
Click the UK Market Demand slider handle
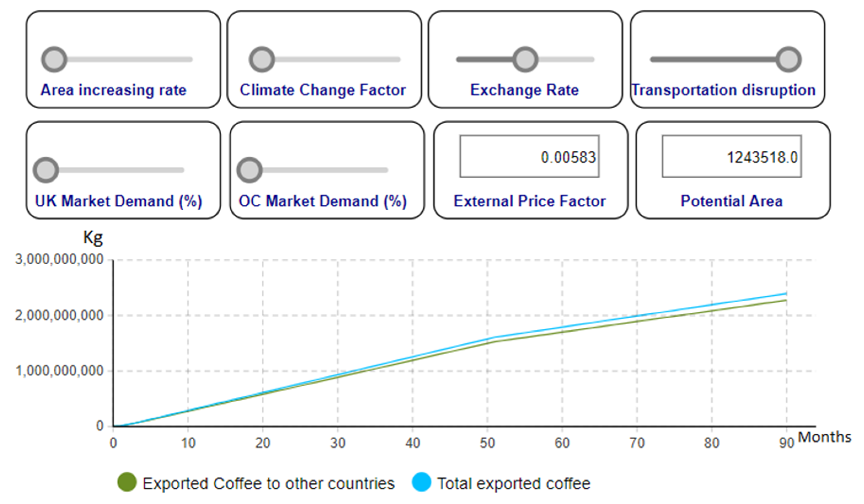pyautogui.click(x=45, y=170)
